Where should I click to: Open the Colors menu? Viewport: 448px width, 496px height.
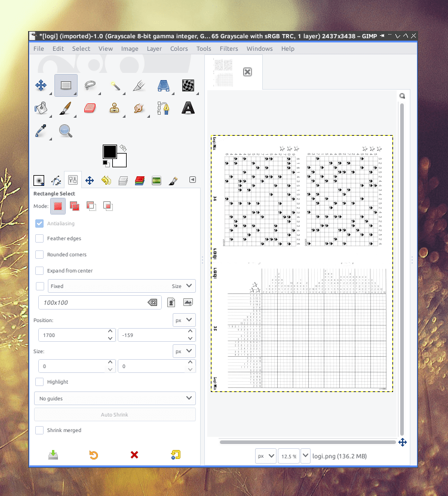pyautogui.click(x=179, y=48)
